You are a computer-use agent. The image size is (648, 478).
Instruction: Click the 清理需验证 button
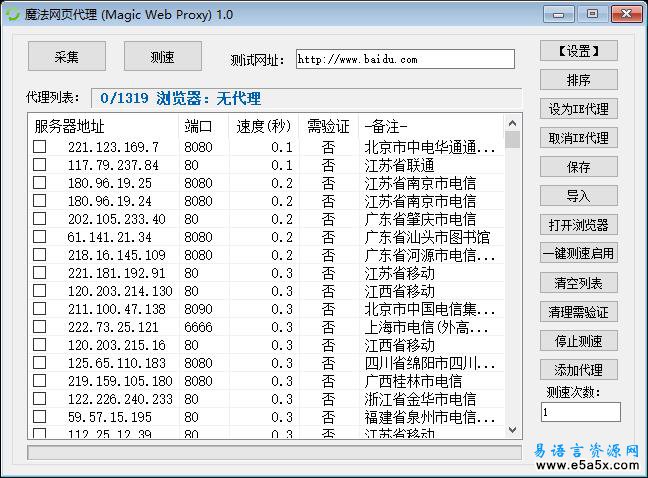pos(579,312)
